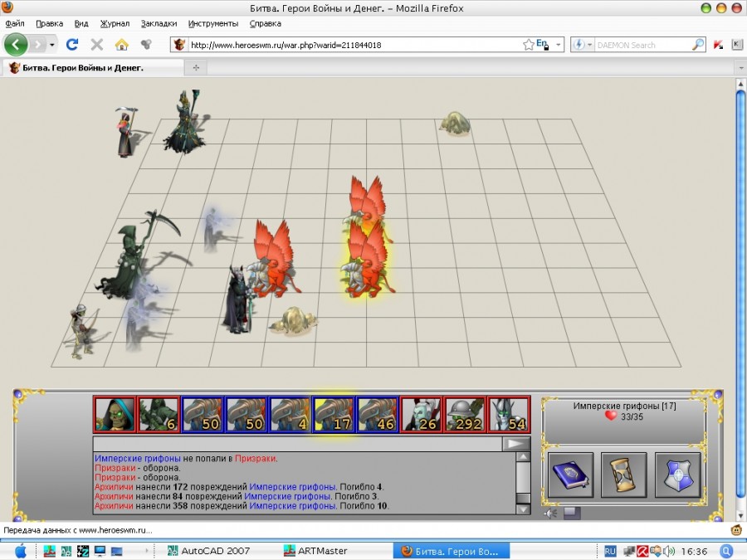Expand the URL bar history dropdown
The height and width of the screenshot is (560, 747).
559,45
